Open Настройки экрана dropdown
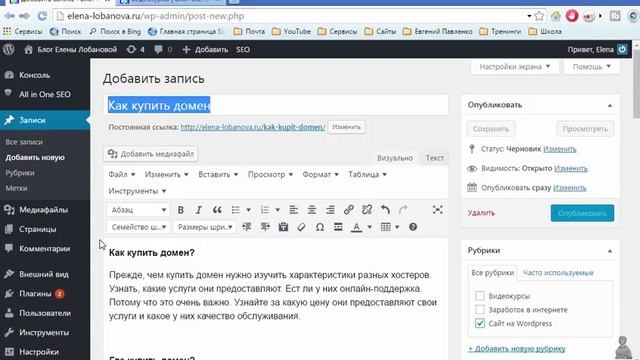Screen dimensions: 640x360 (515, 67)
